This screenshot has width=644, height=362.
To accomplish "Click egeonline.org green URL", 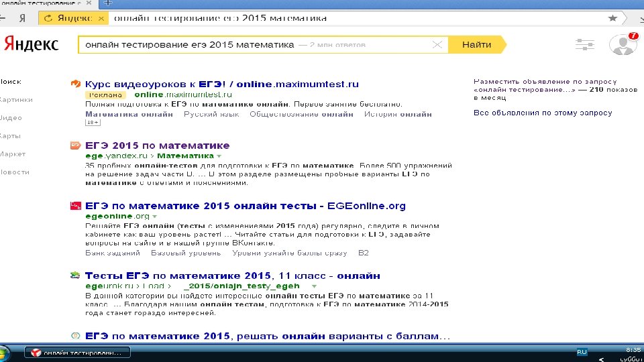I will tap(117, 217).
